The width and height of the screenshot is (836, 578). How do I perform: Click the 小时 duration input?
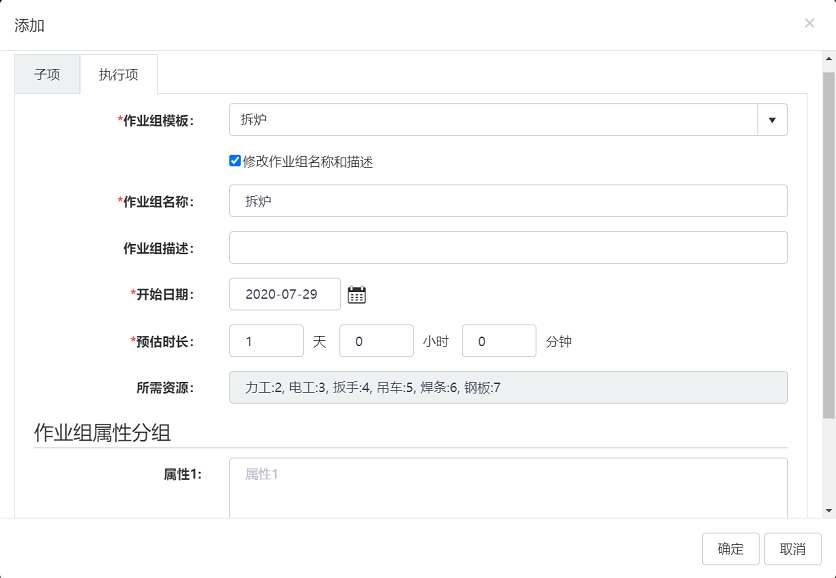point(376,341)
